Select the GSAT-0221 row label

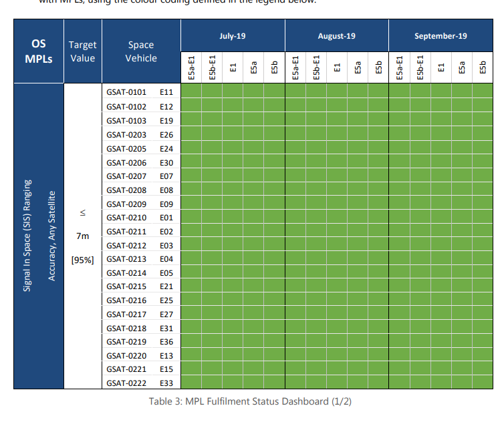[126, 369]
